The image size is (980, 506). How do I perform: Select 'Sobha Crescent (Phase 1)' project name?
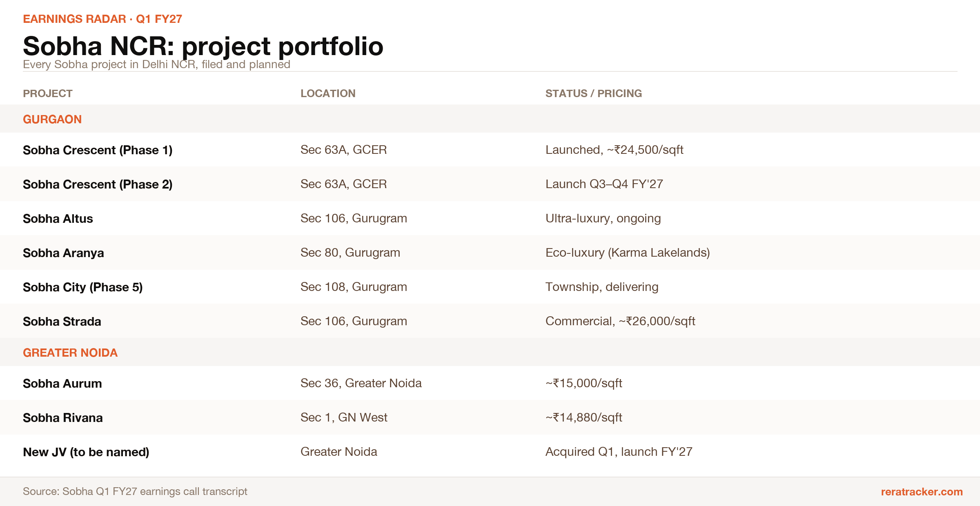point(98,150)
